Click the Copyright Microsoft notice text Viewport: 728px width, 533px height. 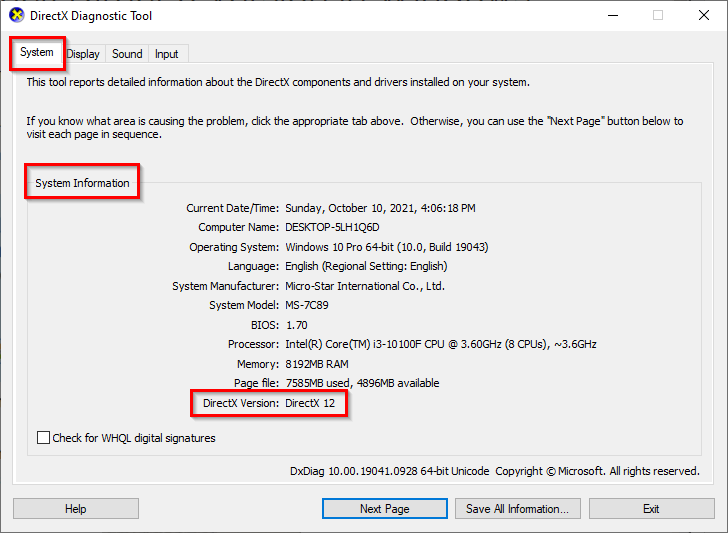tap(598, 471)
